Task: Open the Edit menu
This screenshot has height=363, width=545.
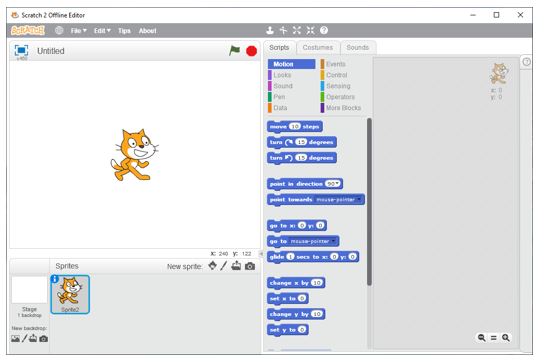Action: [x=102, y=31]
